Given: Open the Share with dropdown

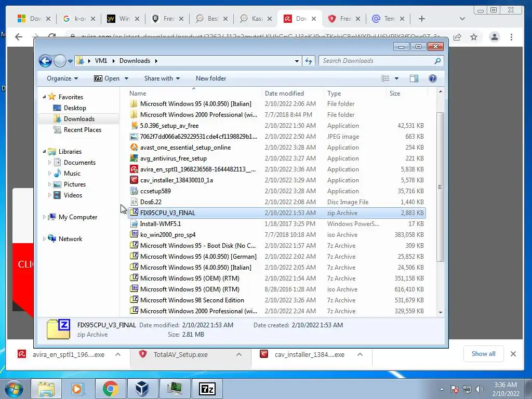Looking at the screenshot, I should point(162,78).
